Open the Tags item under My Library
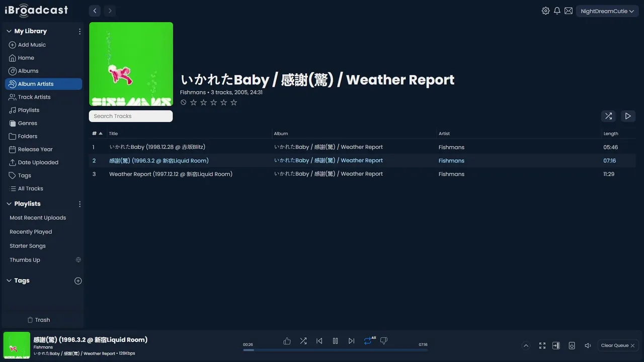The image size is (644, 362). tap(43, 175)
